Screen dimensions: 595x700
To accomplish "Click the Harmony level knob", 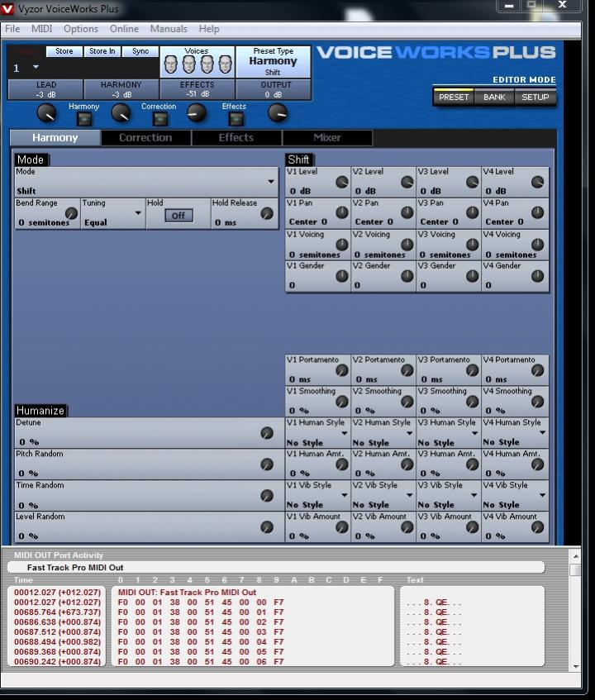I will pyautogui.click(x=121, y=113).
